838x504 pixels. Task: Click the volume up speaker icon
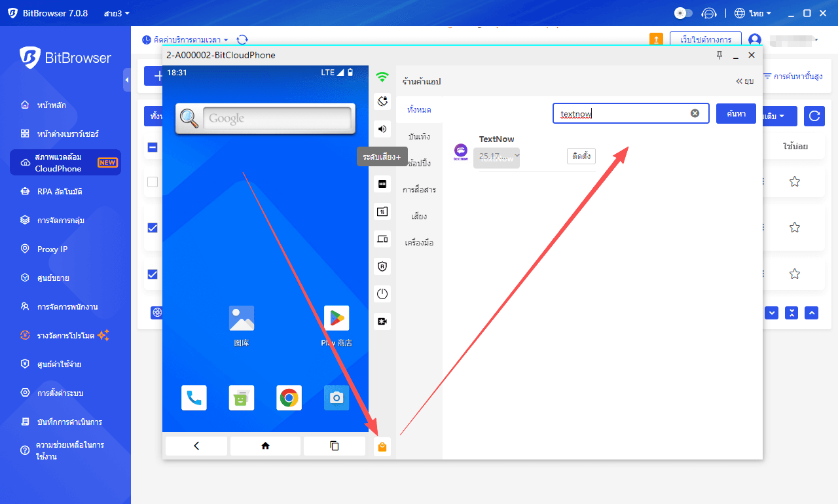[x=382, y=128]
